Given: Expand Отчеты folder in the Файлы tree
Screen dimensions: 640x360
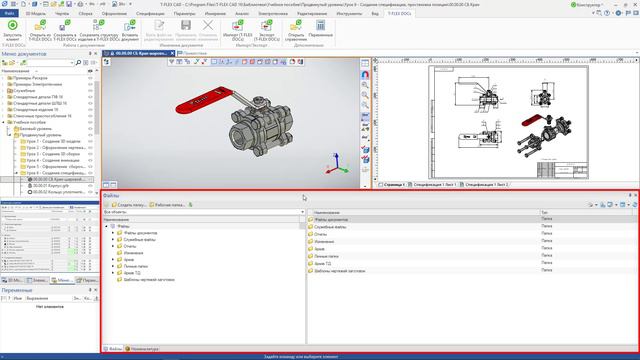Looking at the screenshot, I should point(113,246).
